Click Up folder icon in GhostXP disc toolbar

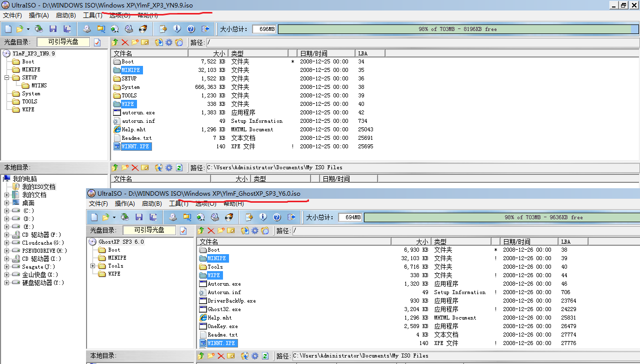coord(201,231)
